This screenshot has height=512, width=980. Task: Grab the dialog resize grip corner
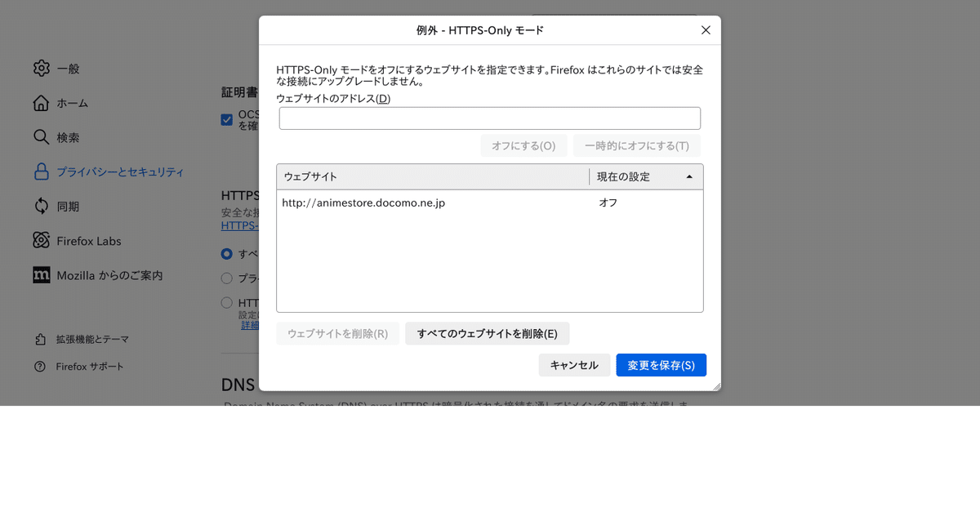click(716, 386)
